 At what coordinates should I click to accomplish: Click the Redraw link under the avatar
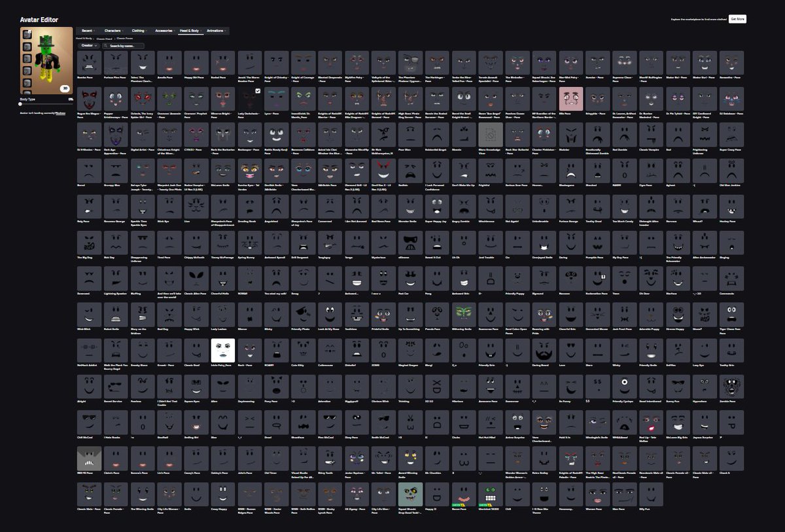[60, 113]
